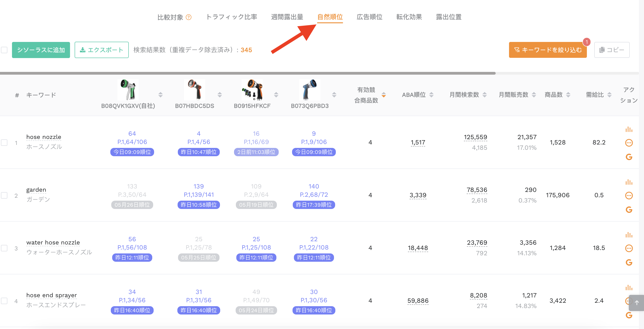The width and height of the screenshot is (644, 329).
Task: Sort by B0915HFKCF column
Action: click(x=276, y=95)
